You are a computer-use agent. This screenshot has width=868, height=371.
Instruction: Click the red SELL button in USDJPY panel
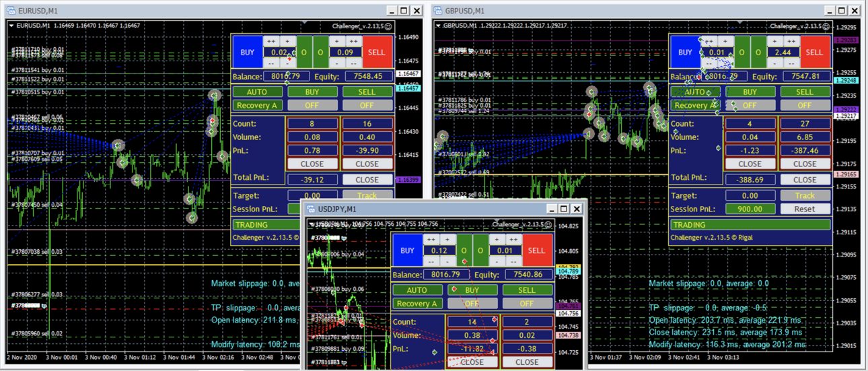click(536, 250)
